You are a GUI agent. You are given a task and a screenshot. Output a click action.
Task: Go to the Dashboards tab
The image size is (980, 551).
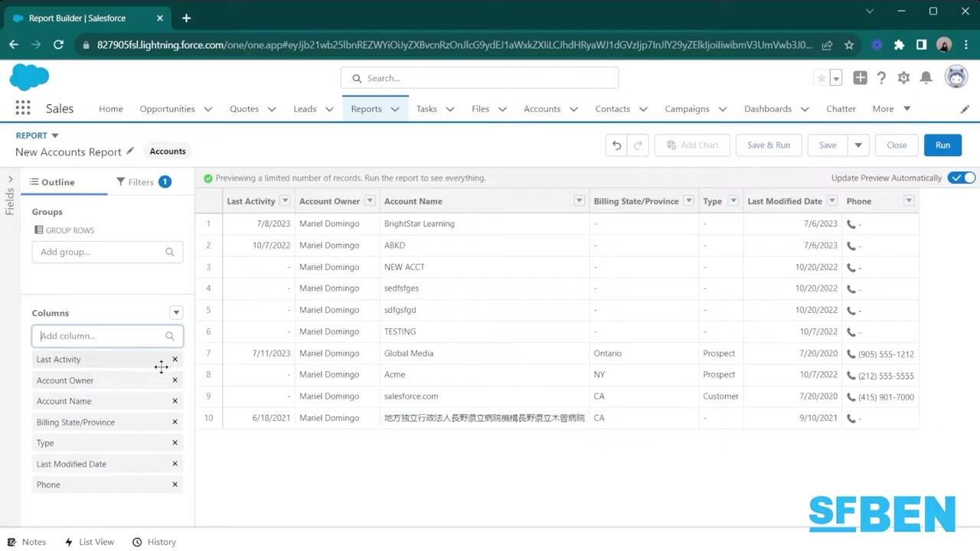coord(768,109)
